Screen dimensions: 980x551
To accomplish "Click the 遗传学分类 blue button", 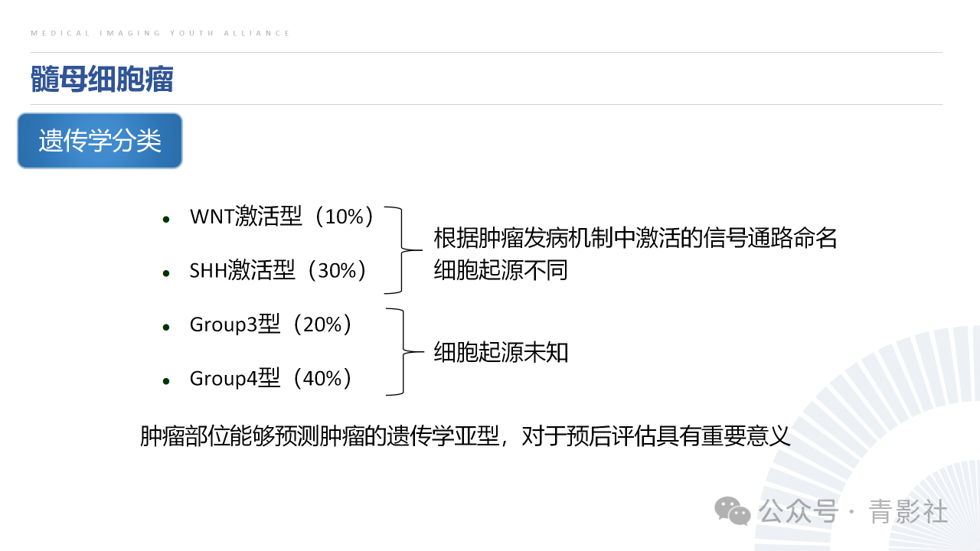I will (100, 141).
